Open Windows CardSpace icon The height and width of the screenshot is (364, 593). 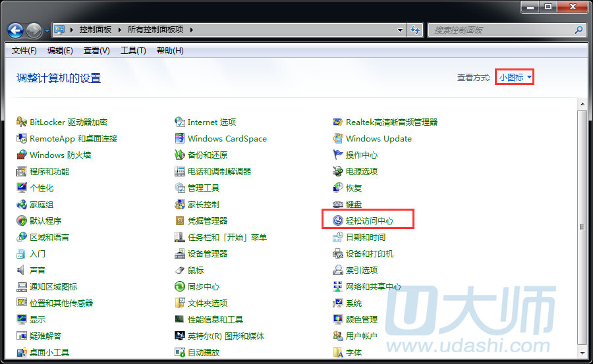(180, 138)
